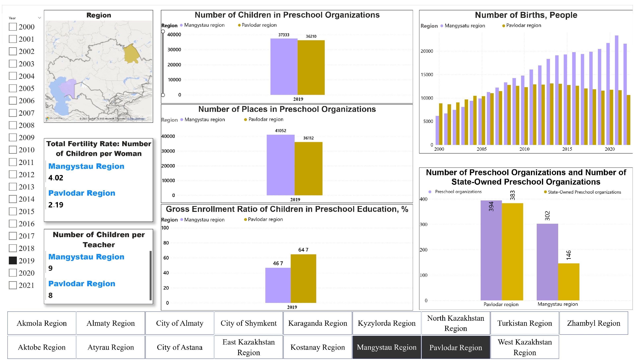Viewport: 639px width, 364px height.
Task: Expand the Year slicer dropdown chevron
Action: click(39, 18)
